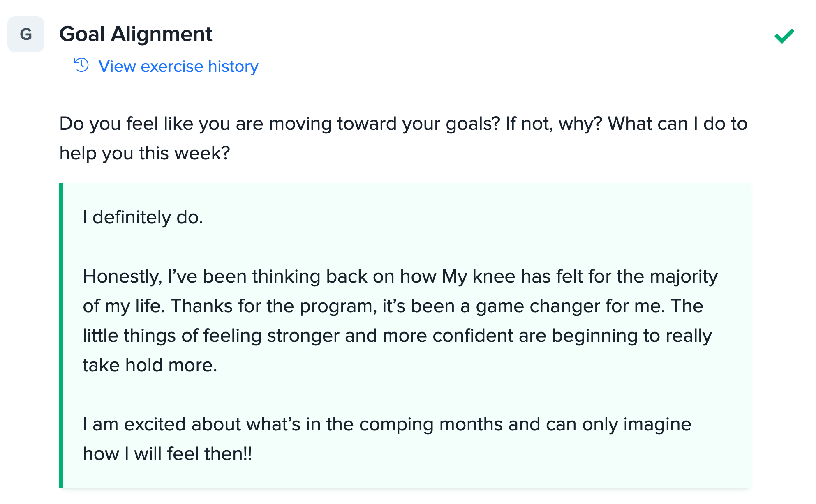
Task: Click the clock history icon
Action: tap(81, 65)
